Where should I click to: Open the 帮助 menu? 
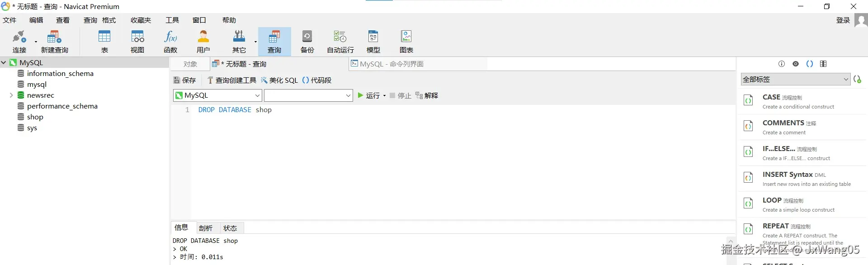229,20
